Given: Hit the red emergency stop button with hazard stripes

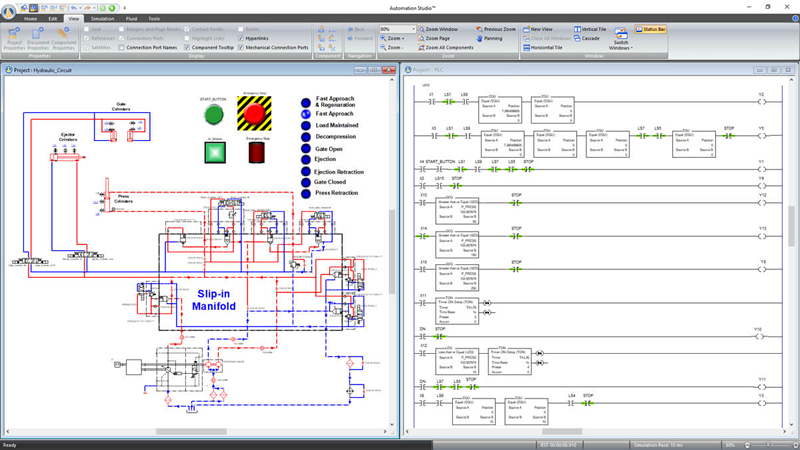Looking at the screenshot, I should coord(254,113).
